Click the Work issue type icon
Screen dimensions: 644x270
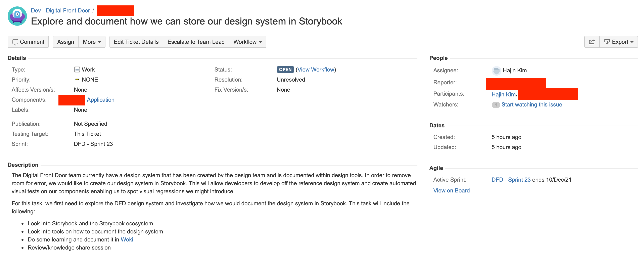(77, 70)
